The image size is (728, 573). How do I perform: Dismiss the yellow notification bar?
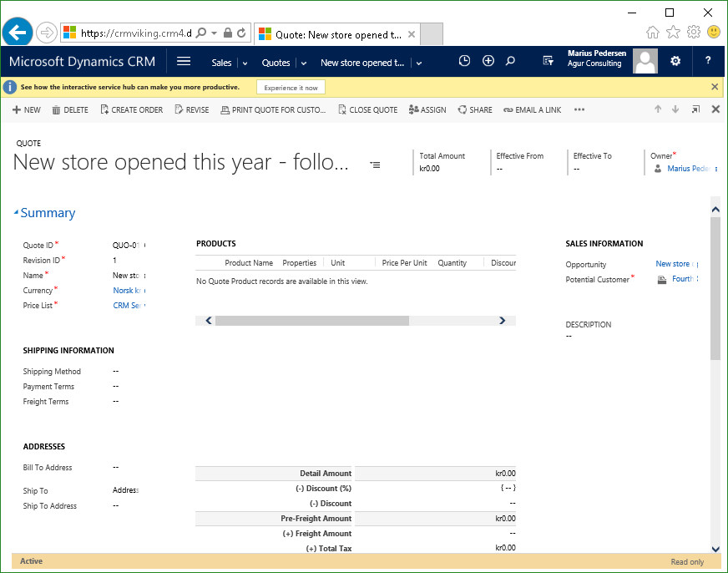pos(715,87)
